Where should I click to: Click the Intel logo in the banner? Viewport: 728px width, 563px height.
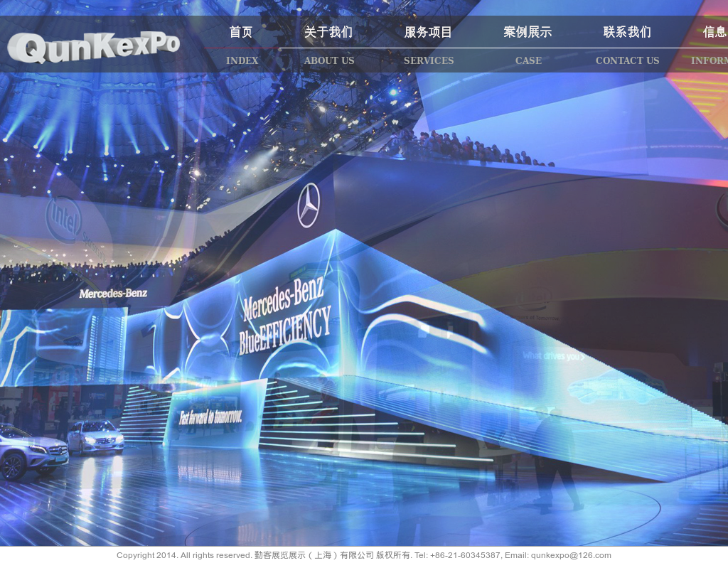(63, 220)
